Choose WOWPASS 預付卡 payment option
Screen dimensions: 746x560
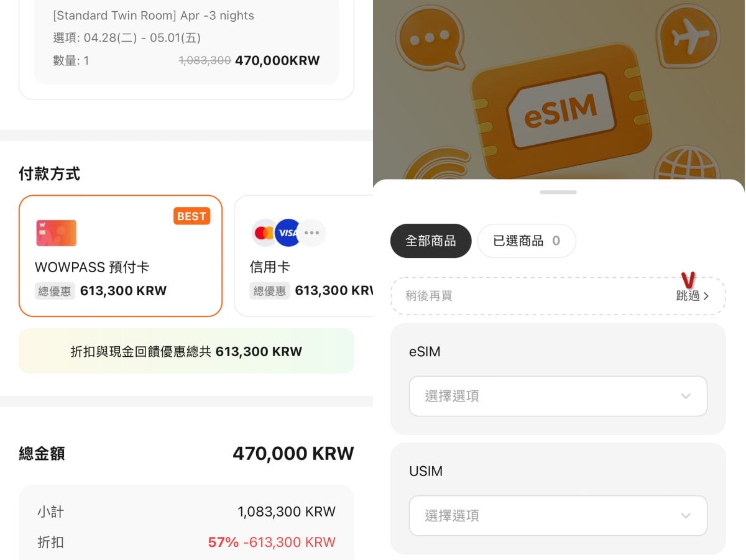coord(121,256)
